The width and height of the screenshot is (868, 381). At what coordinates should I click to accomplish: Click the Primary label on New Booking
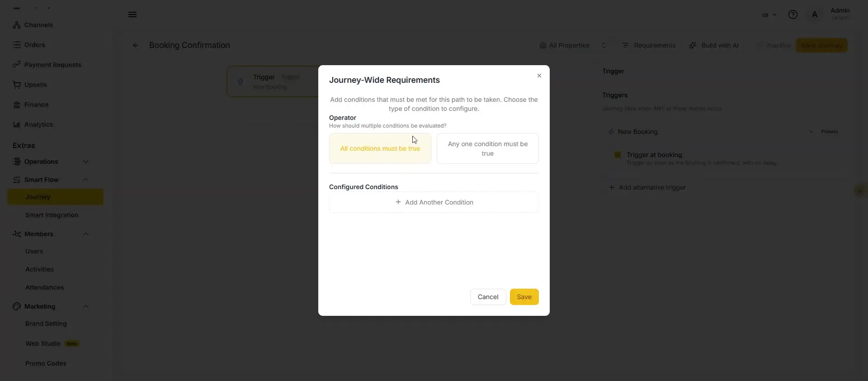tap(829, 132)
